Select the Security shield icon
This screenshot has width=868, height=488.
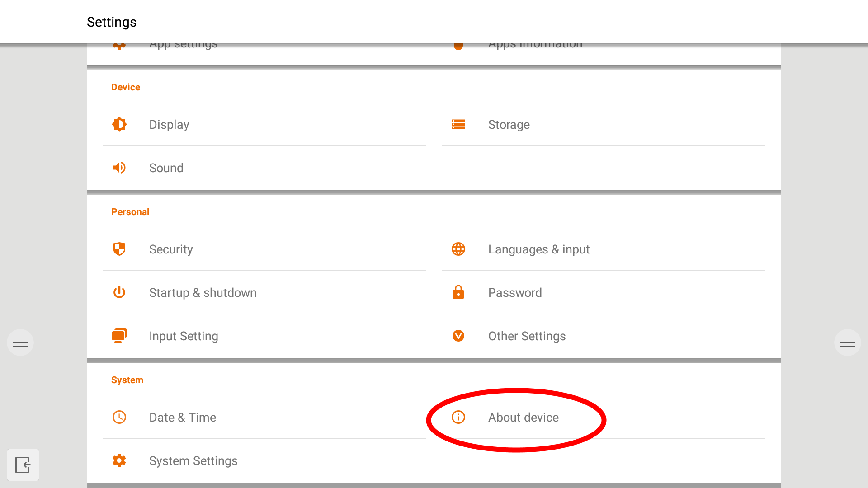(119, 249)
